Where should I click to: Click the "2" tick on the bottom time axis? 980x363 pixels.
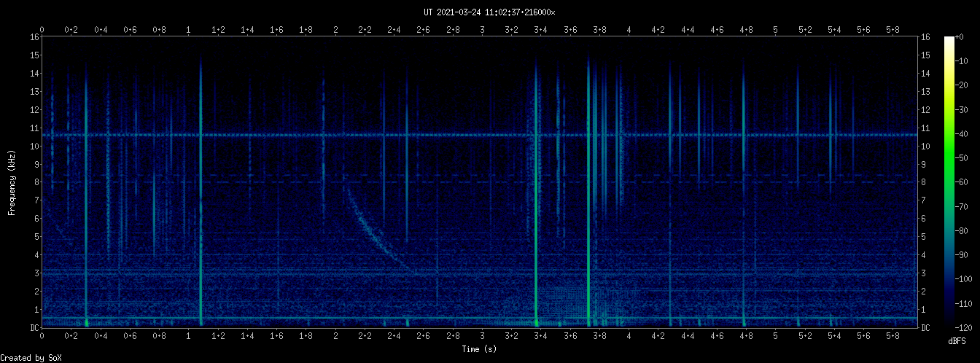[x=335, y=336]
